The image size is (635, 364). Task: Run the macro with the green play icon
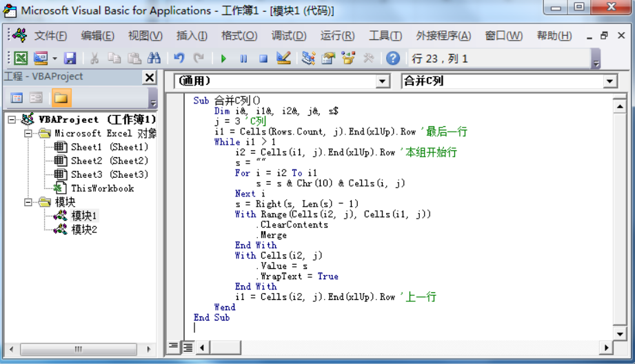click(223, 59)
